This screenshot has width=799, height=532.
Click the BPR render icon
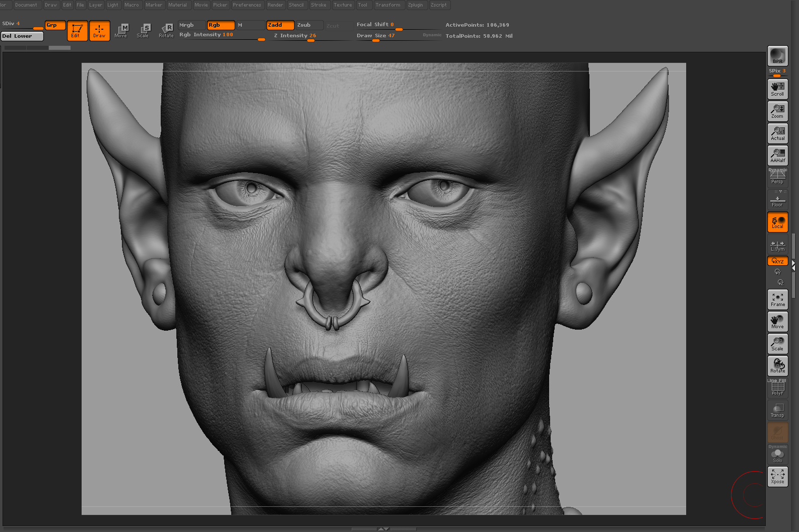coord(777,56)
